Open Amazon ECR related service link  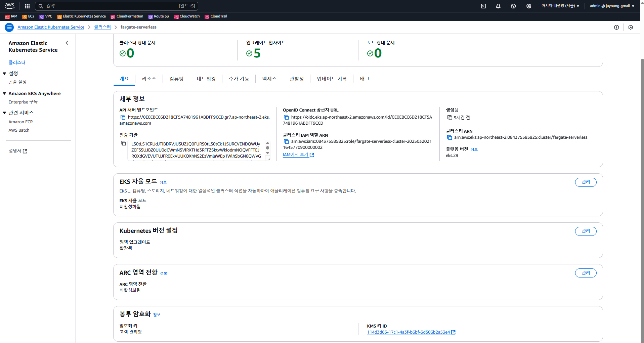(21, 122)
